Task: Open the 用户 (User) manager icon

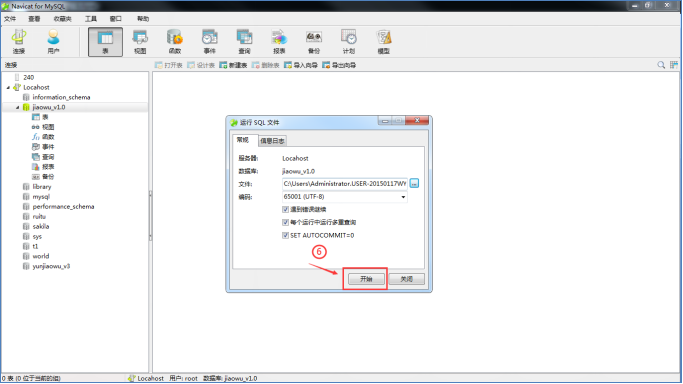Action: click(53, 41)
